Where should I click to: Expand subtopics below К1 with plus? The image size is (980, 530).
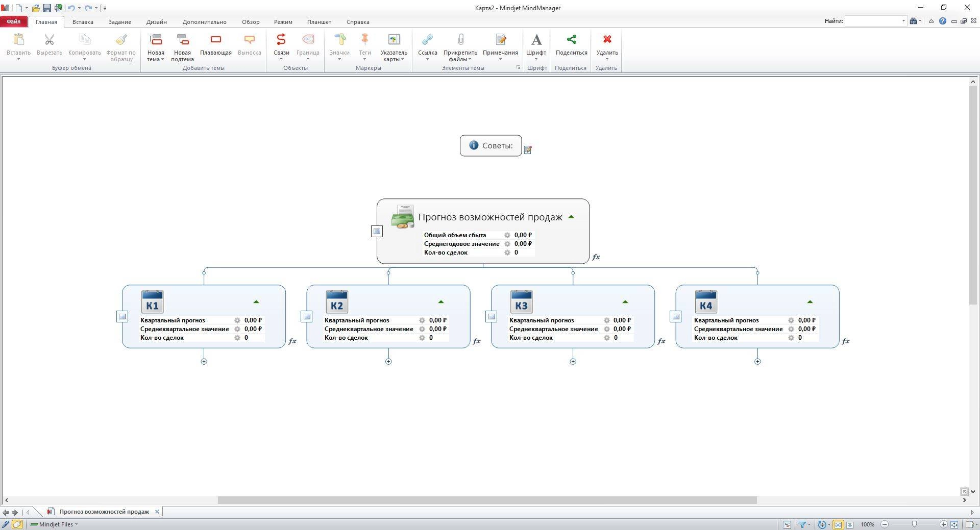204,361
